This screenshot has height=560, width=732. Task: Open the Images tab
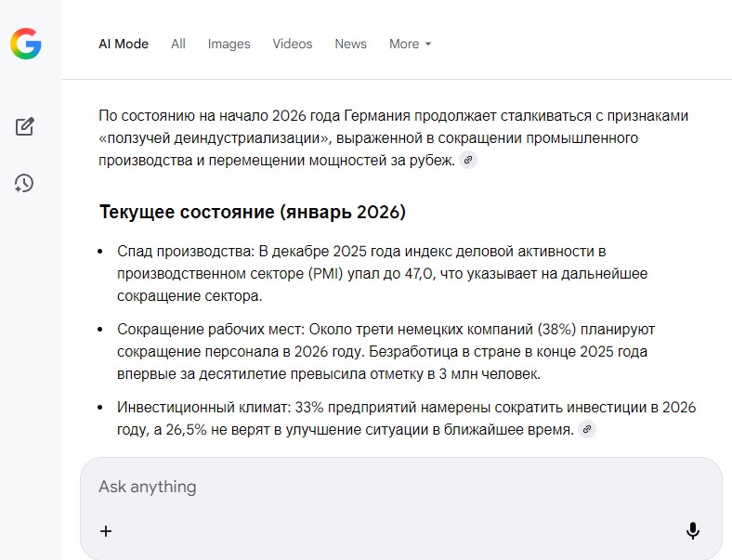point(229,44)
